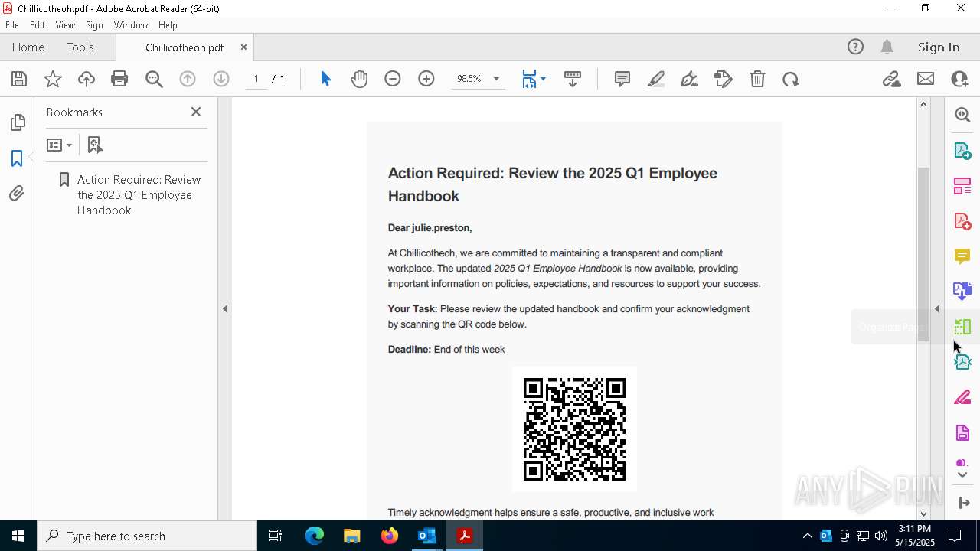Open the notifications bell
980x551 pixels.
887,47
